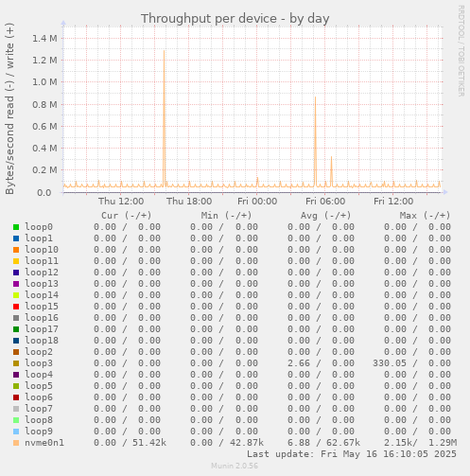Click the loop2 brown color swatch
Image resolution: width=470 pixels, height=476 pixels.
pos(16,352)
